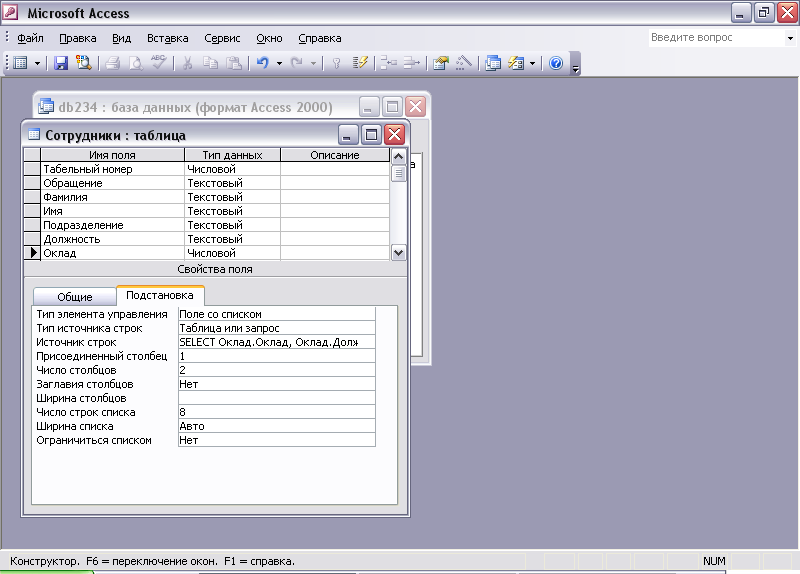Click the Ограничиться списком value field
The image size is (800, 574).
[277, 440]
